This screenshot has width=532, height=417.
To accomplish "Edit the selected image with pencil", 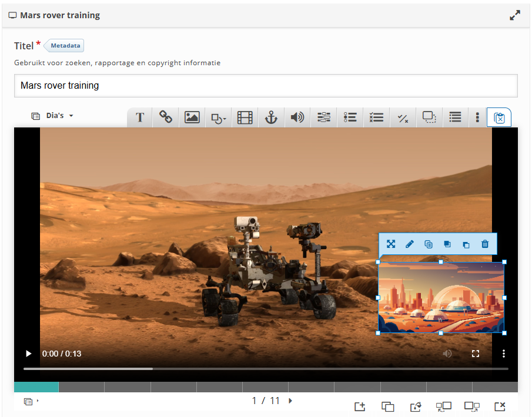I will [x=410, y=244].
